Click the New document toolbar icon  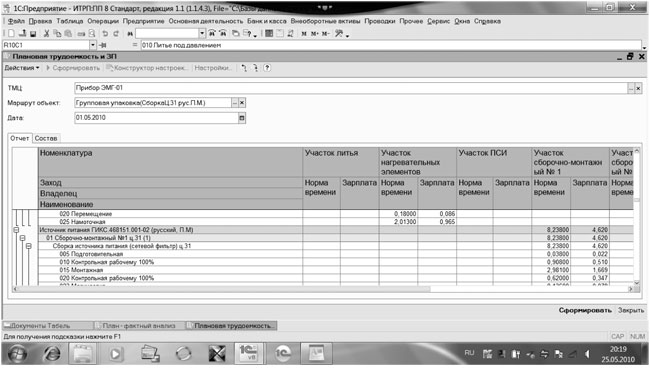point(12,34)
